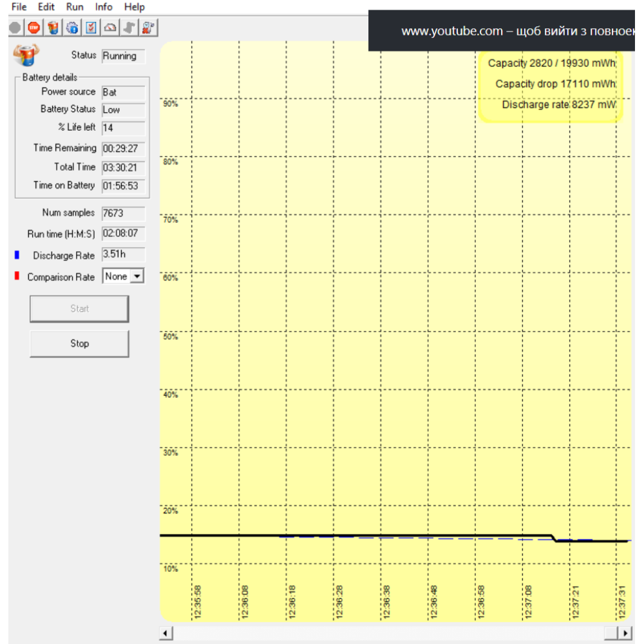
Task: Click the gauge meter toolbar icon
Action: [x=110, y=28]
